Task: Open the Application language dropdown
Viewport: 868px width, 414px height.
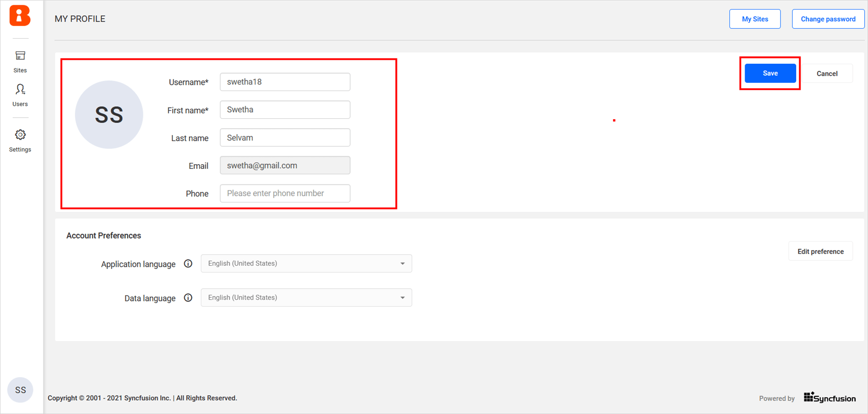Action: 306,264
